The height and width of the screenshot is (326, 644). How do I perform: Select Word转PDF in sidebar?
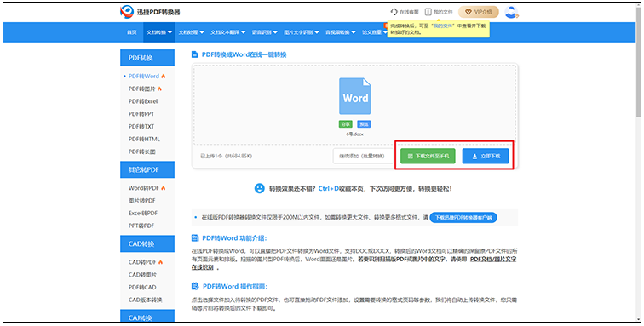click(144, 188)
